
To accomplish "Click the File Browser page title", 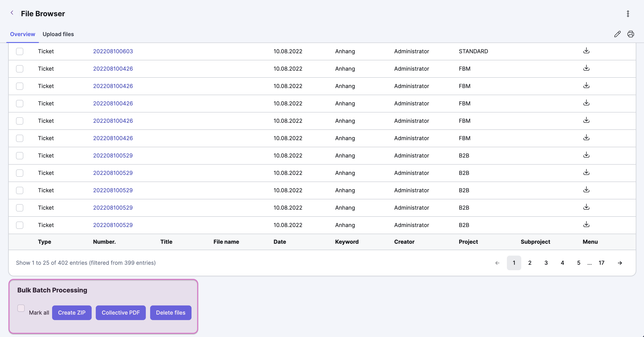I will (43, 13).
